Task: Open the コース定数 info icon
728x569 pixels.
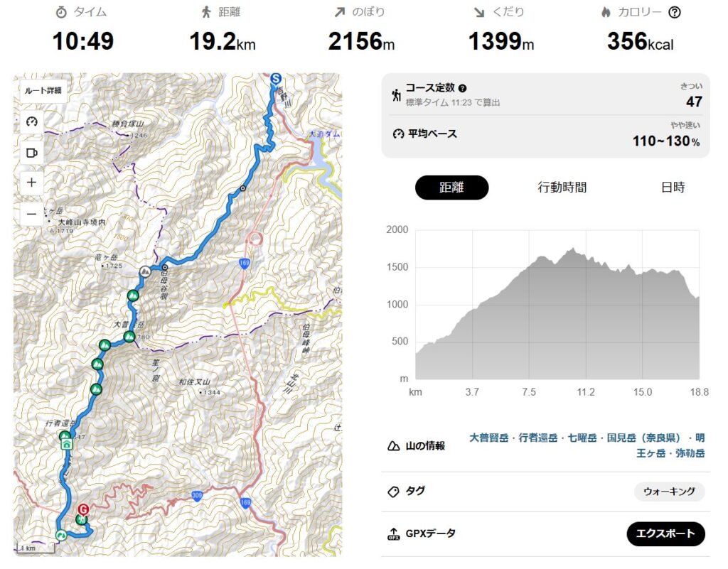Action: (x=463, y=88)
